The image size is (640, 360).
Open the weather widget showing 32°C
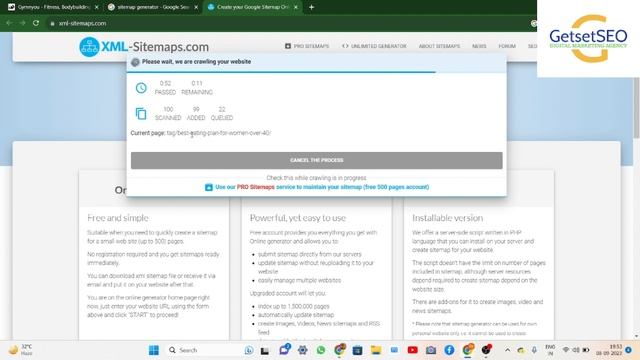pos(20,350)
